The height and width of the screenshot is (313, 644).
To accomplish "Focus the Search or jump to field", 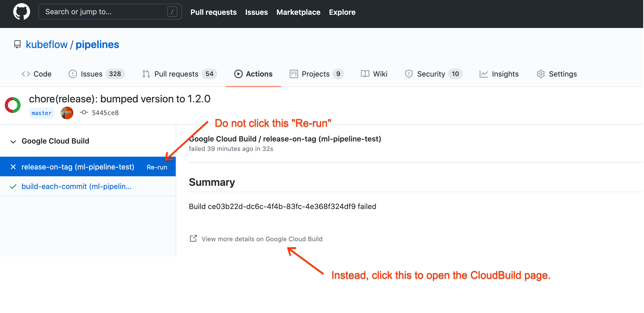I will tap(110, 12).
